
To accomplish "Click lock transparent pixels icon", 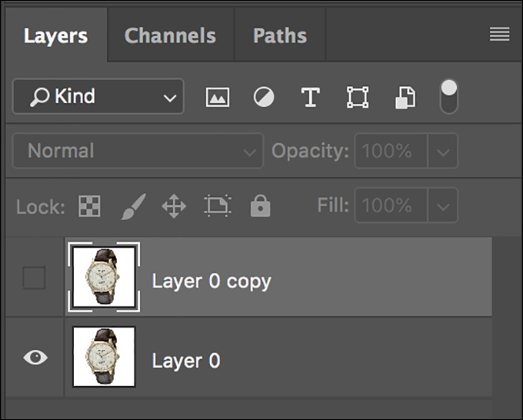I will pyautogui.click(x=89, y=207).
